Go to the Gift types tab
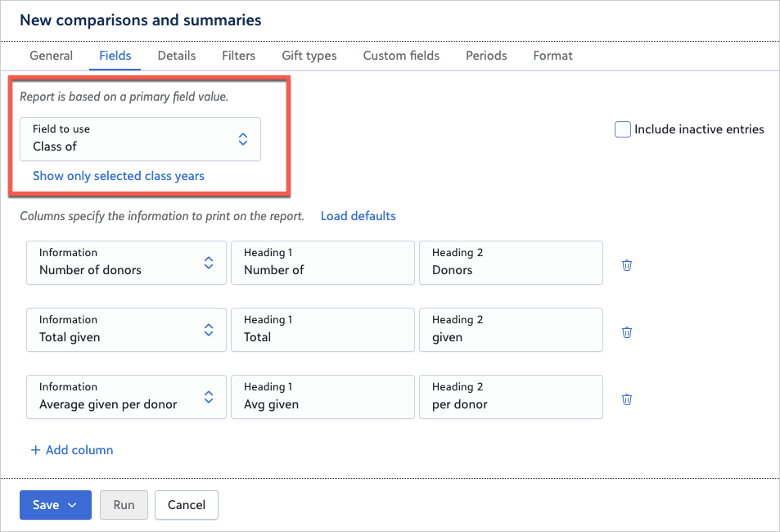780x532 pixels. coord(309,56)
